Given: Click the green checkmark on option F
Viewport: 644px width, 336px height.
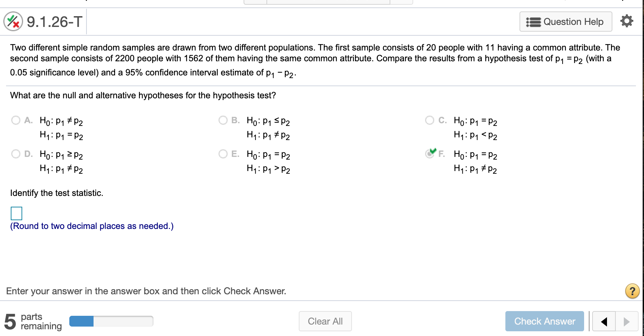Looking at the screenshot, I should 432,151.
